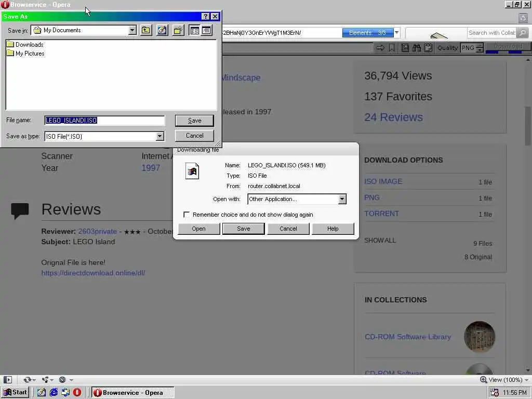Click the Search with Collab field
The width and height of the screenshot is (532, 399).
tap(491, 33)
